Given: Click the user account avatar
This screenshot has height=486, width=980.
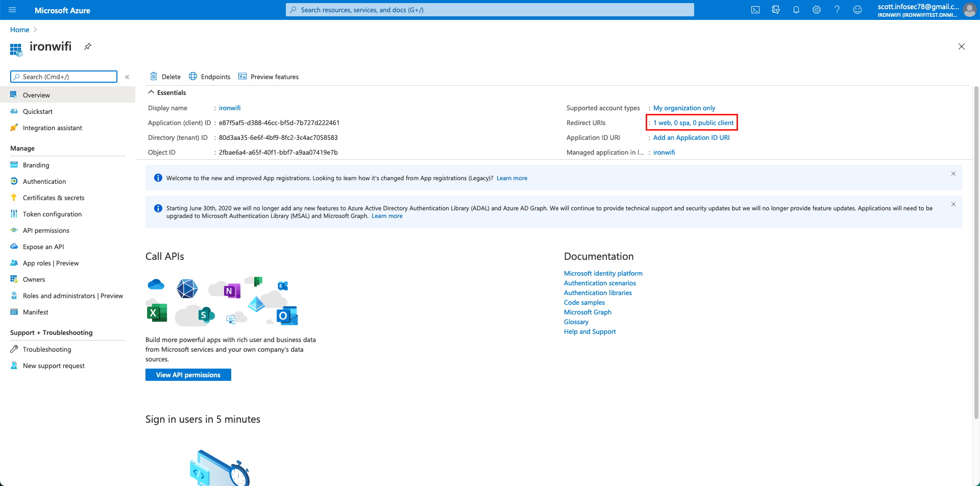Looking at the screenshot, I should click(x=970, y=10).
